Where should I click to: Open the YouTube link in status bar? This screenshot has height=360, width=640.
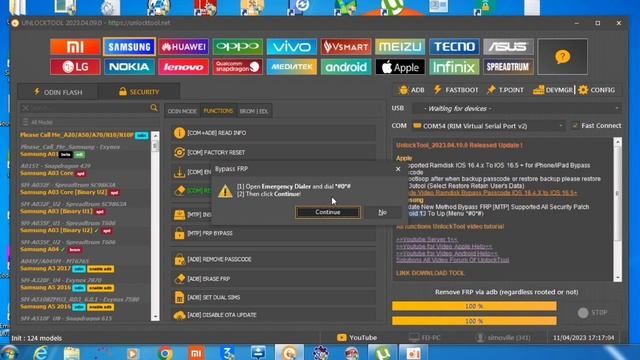357,338
